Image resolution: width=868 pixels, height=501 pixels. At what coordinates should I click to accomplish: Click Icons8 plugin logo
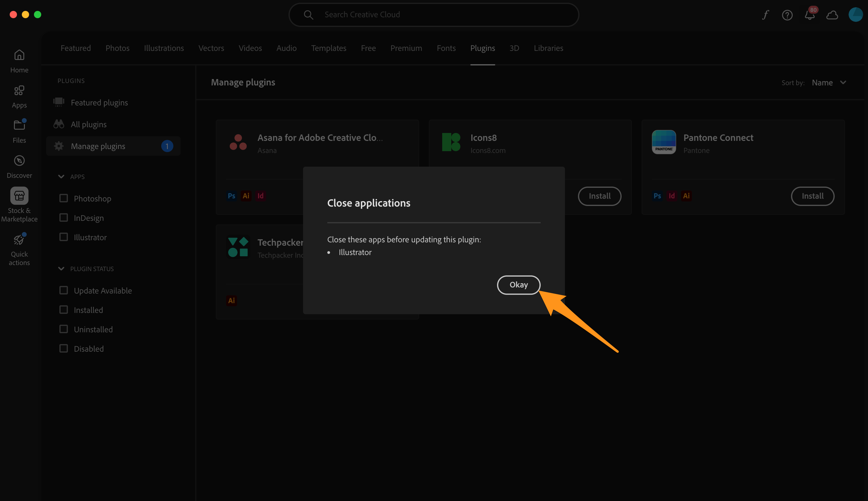451,142
